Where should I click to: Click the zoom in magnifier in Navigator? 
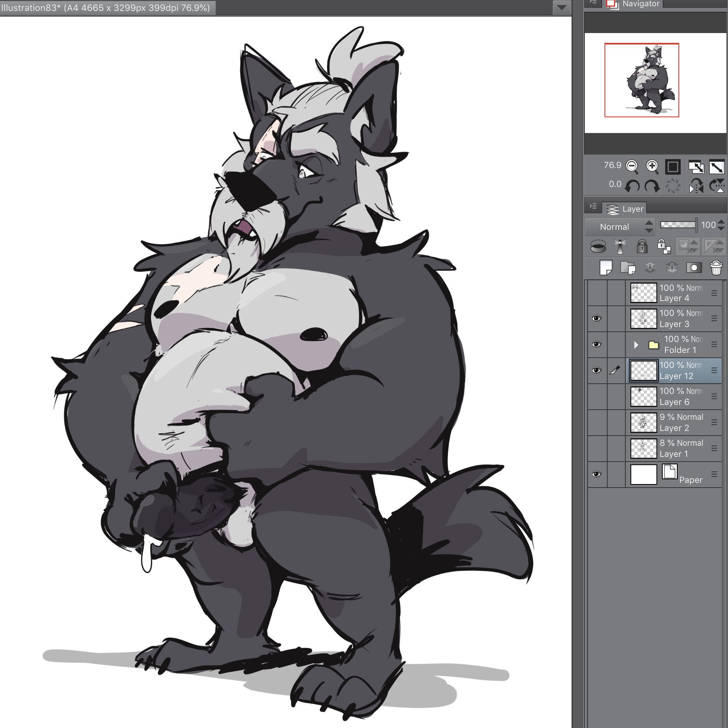(652, 166)
